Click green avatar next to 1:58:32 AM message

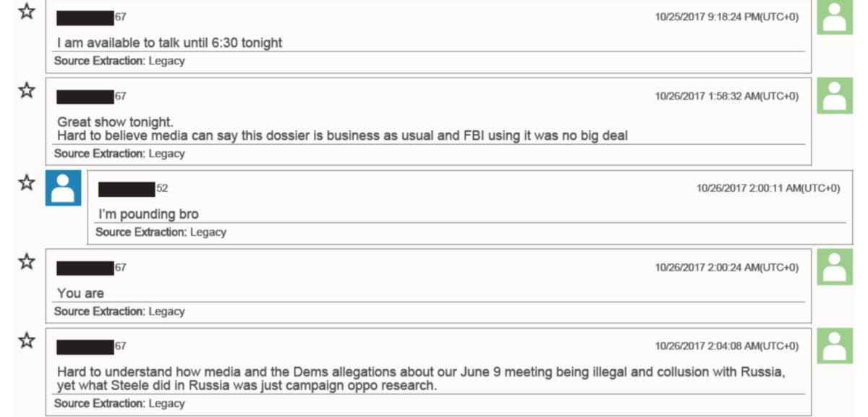[835, 96]
